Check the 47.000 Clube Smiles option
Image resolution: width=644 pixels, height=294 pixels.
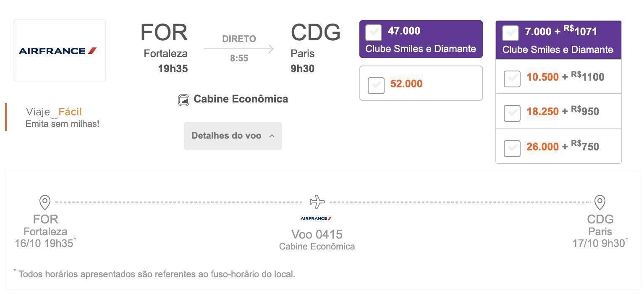coord(374,33)
